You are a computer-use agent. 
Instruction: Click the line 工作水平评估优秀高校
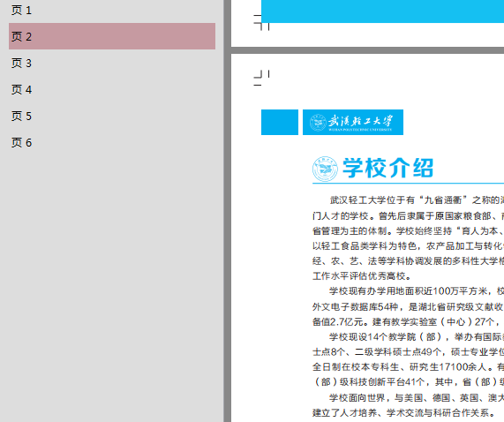click(x=362, y=276)
